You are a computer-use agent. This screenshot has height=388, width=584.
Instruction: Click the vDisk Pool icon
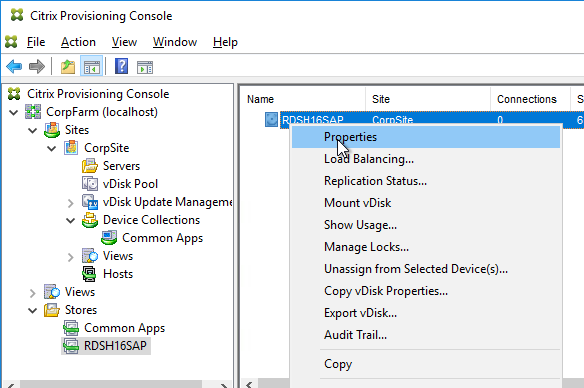(x=90, y=184)
